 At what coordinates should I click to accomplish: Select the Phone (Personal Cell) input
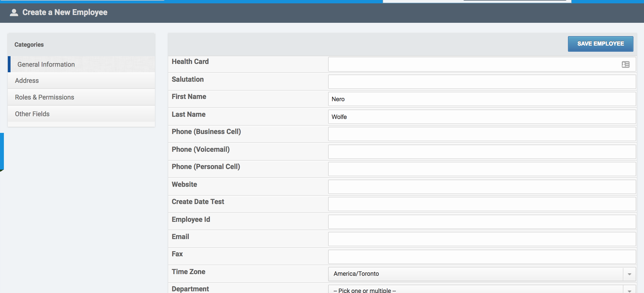tap(482, 169)
